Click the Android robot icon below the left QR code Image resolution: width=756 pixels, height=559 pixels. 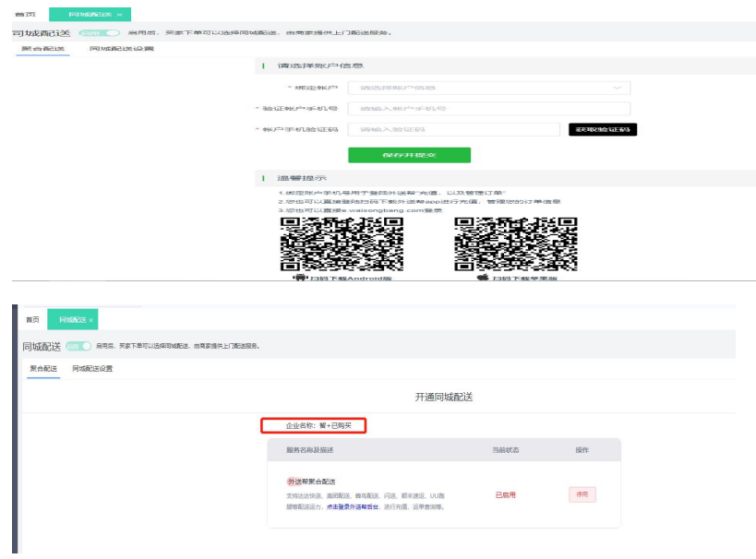tap(300, 277)
